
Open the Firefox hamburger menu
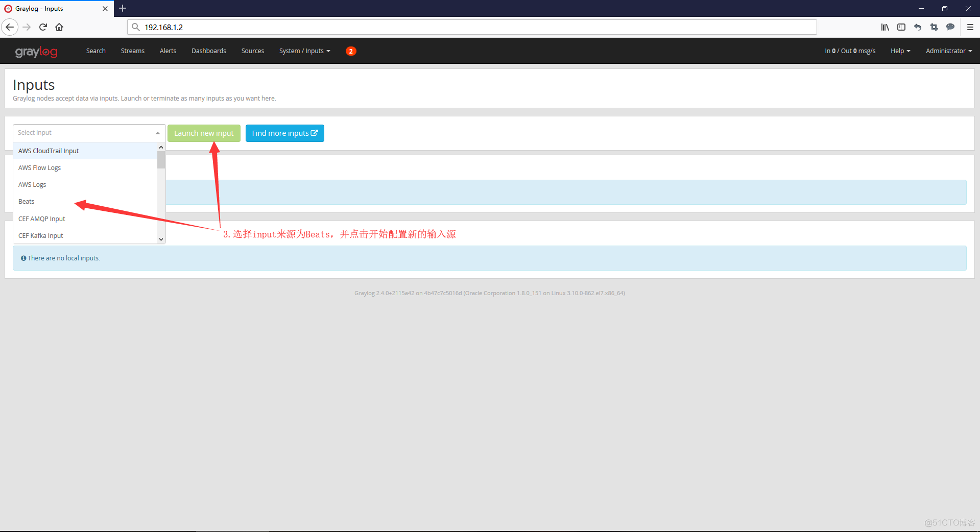pos(970,27)
